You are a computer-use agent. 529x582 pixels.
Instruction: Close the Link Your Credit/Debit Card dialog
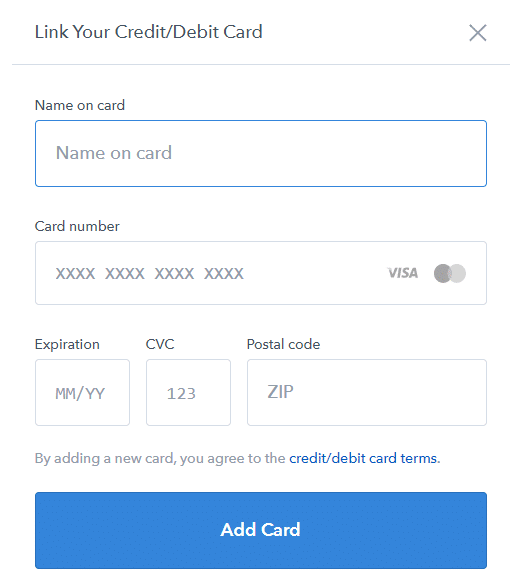tap(477, 33)
